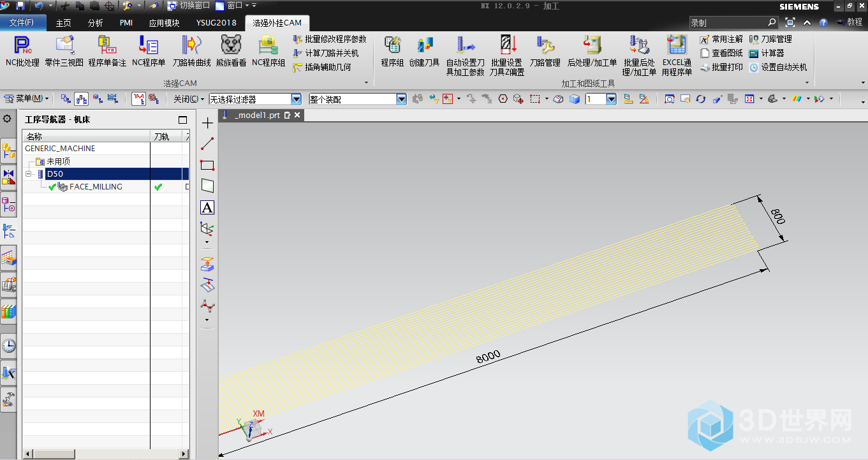Click 插角辅助几何 command
Screen dimensions: 868x460
point(321,67)
